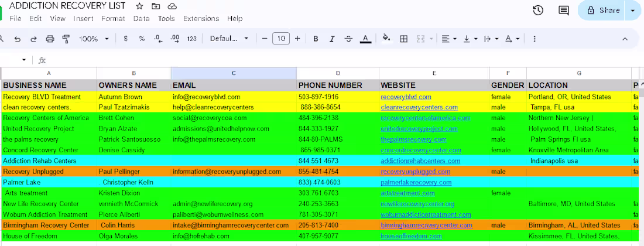Open the text color picker
Viewport: 644px width, 246px height.
pyautogui.click(x=365, y=39)
